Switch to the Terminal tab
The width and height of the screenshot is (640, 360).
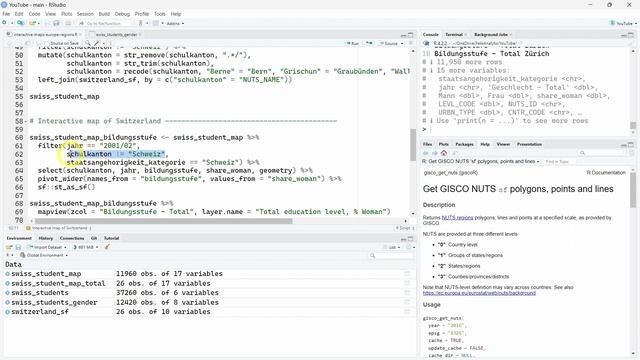tap(454, 35)
